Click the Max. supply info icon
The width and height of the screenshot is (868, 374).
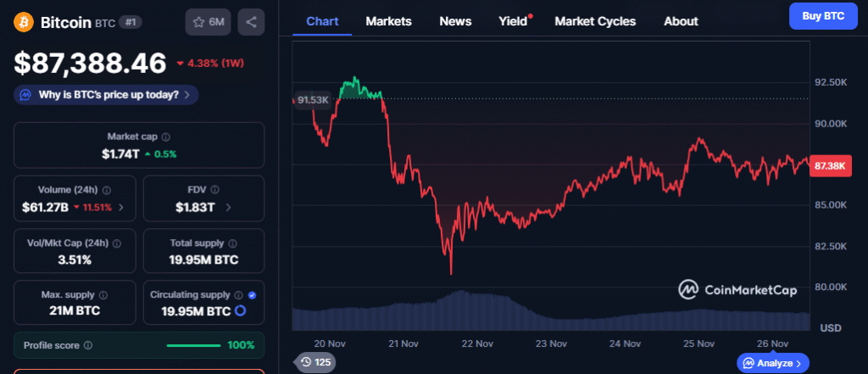(103, 295)
